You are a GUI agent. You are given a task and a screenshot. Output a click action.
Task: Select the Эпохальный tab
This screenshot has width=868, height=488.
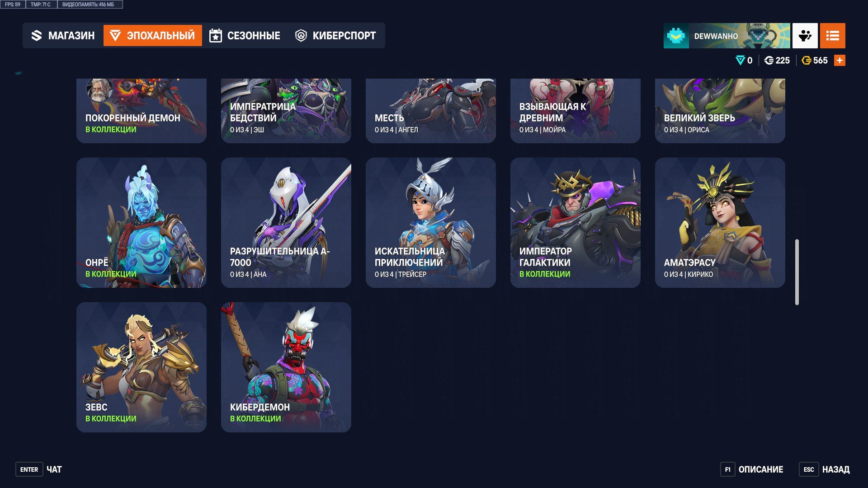pos(153,36)
